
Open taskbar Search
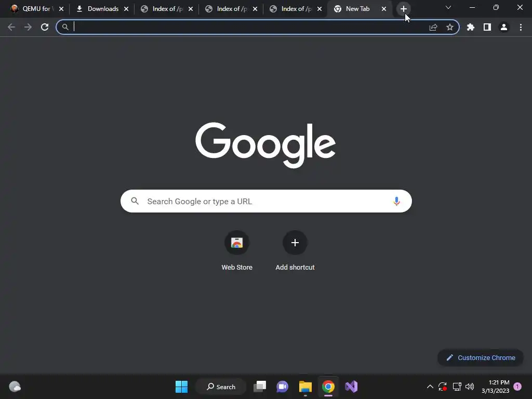(x=221, y=387)
